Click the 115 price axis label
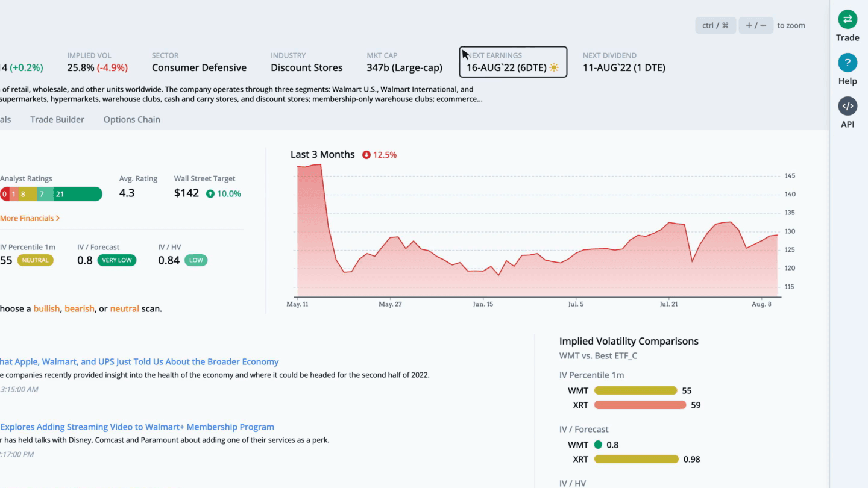Screen dimensions: 868x488 790,287
